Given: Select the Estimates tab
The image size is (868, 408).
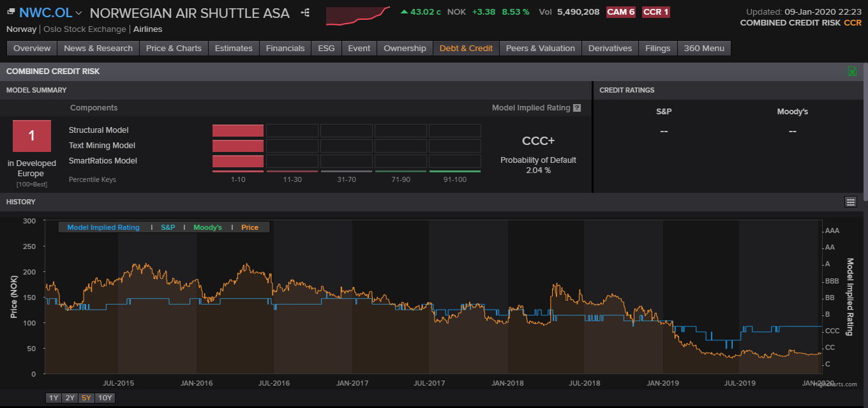Looking at the screenshot, I should 234,49.
